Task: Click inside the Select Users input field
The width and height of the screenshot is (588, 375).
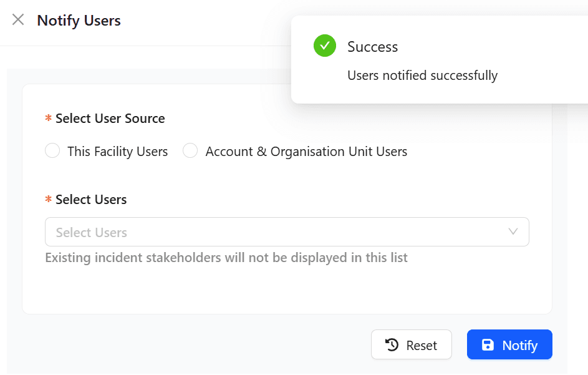Action: point(249,231)
